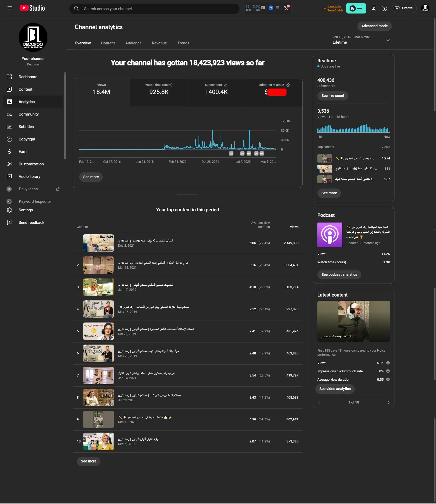Viewport: 436px width, 504px height.
Task: Click the YouTube Studio logo
Action: (32, 8)
